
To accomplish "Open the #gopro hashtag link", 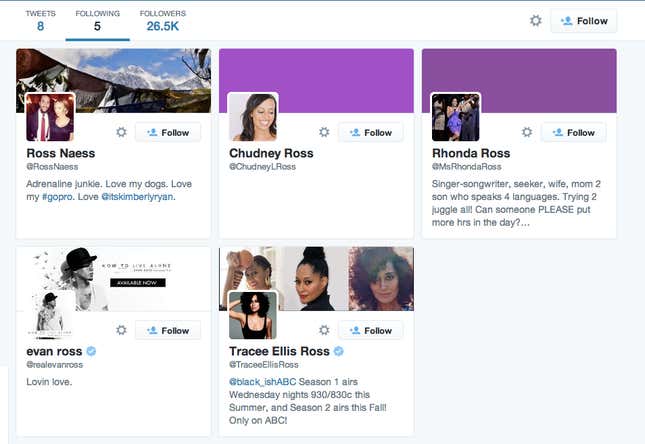I will point(57,197).
